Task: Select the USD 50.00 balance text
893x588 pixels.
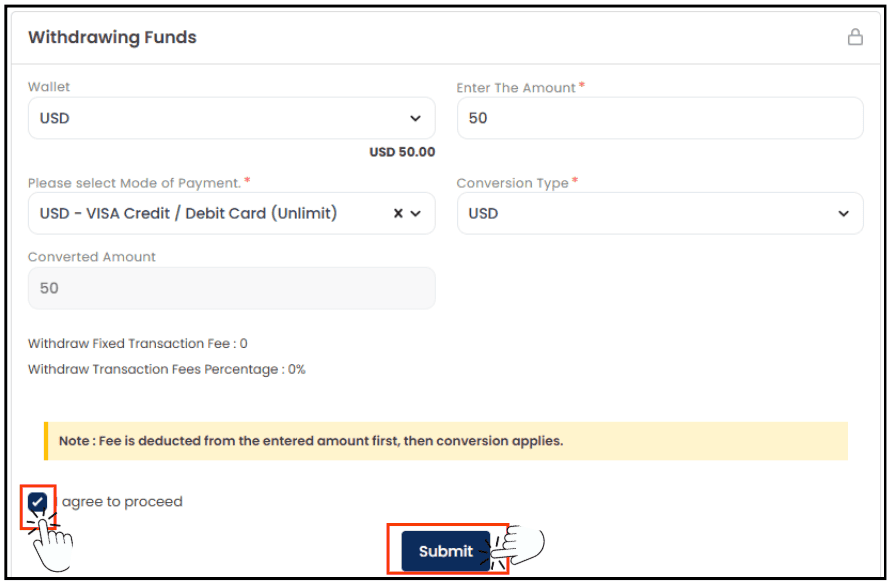Action: coord(402,152)
